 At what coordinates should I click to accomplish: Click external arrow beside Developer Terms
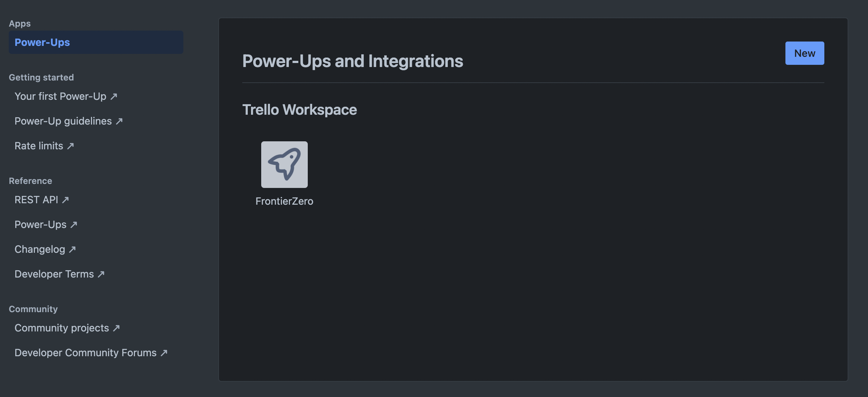point(101,274)
